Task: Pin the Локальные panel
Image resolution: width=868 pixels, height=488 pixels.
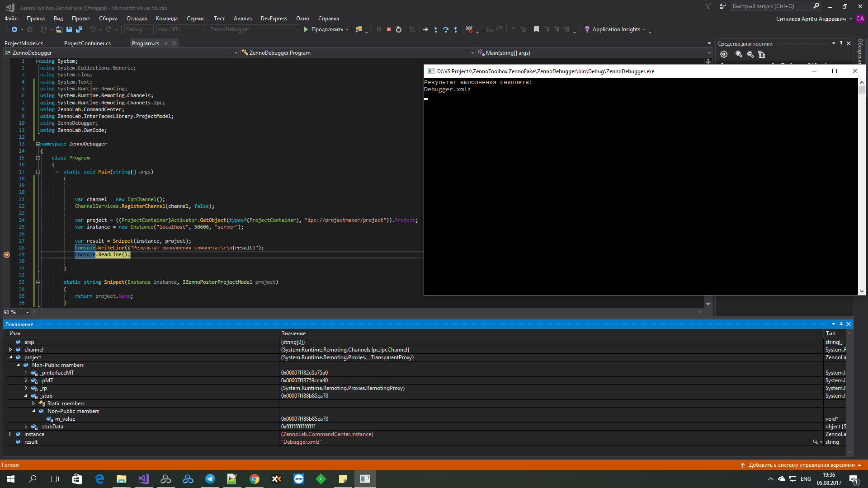Action: click(841, 324)
